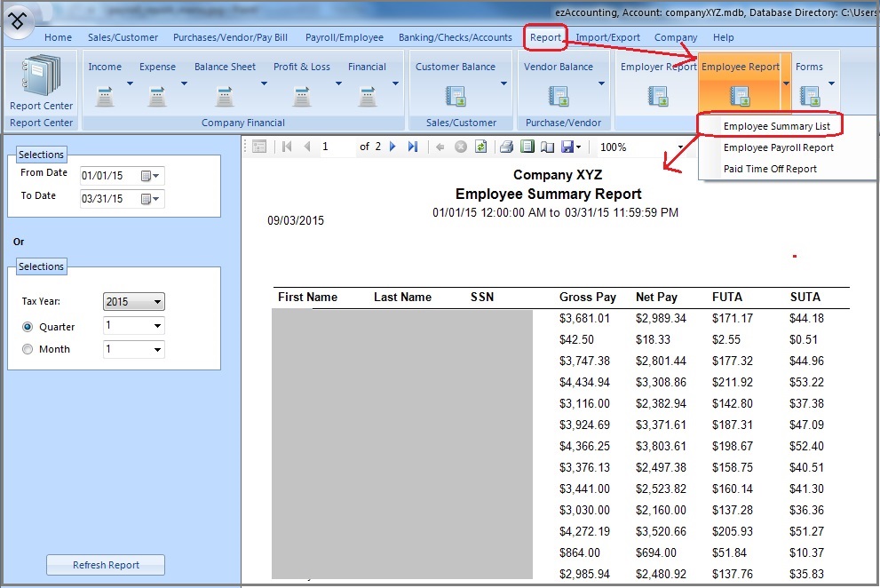Open the Report Center icon
The height and width of the screenshot is (588, 880).
click(41, 78)
